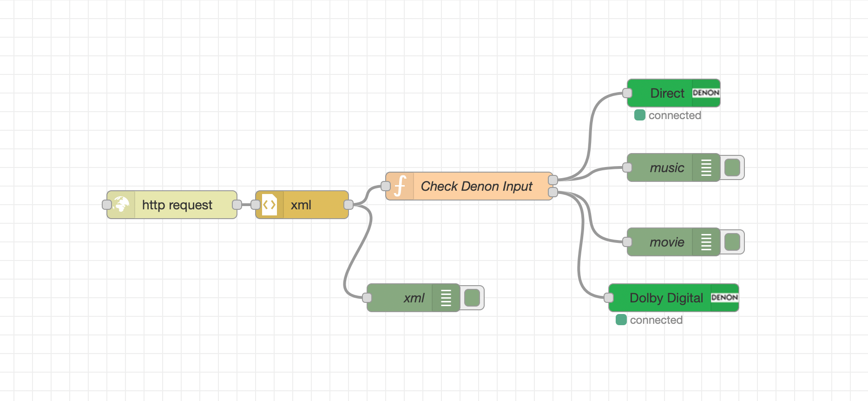The image size is (868, 401).
Task: Click the function icon on Check Denon Input
Action: click(x=400, y=186)
